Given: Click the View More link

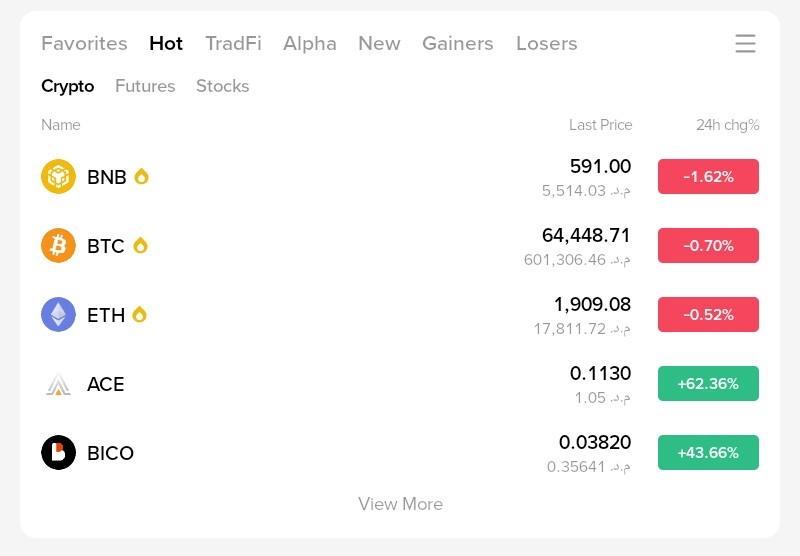Looking at the screenshot, I should coord(401,504).
